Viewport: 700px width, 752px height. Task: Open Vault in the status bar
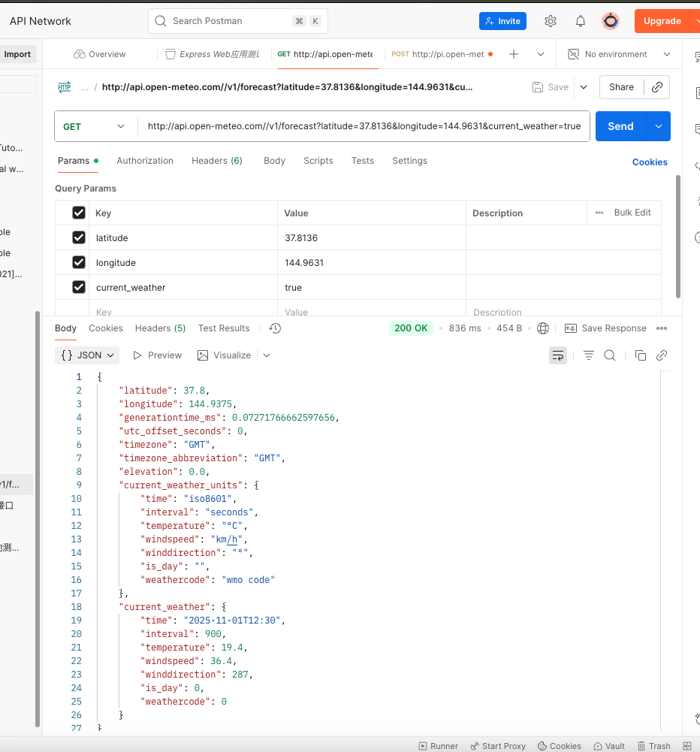point(609,746)
